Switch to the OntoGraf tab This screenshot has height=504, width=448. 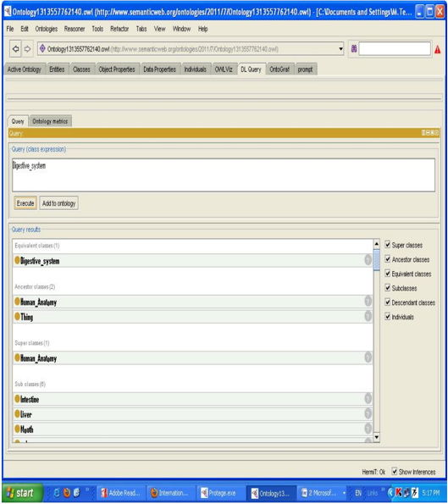click(x=279, y=69)
